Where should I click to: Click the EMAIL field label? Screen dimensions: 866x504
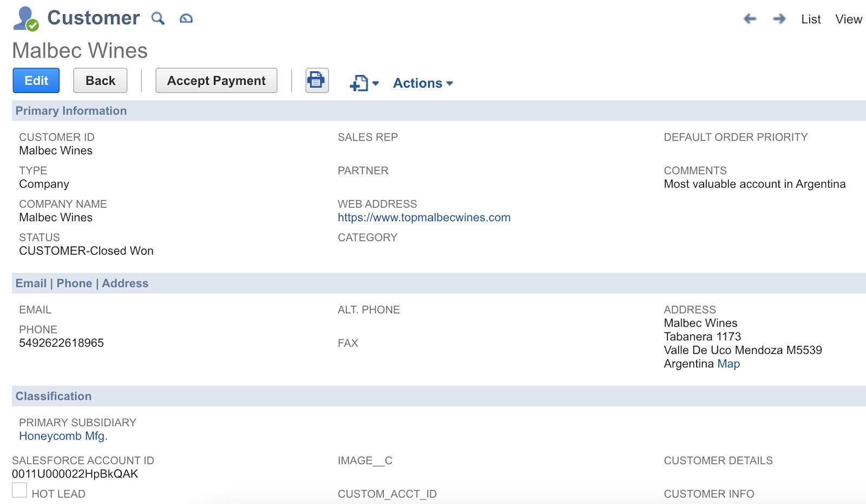click(35, 310)
